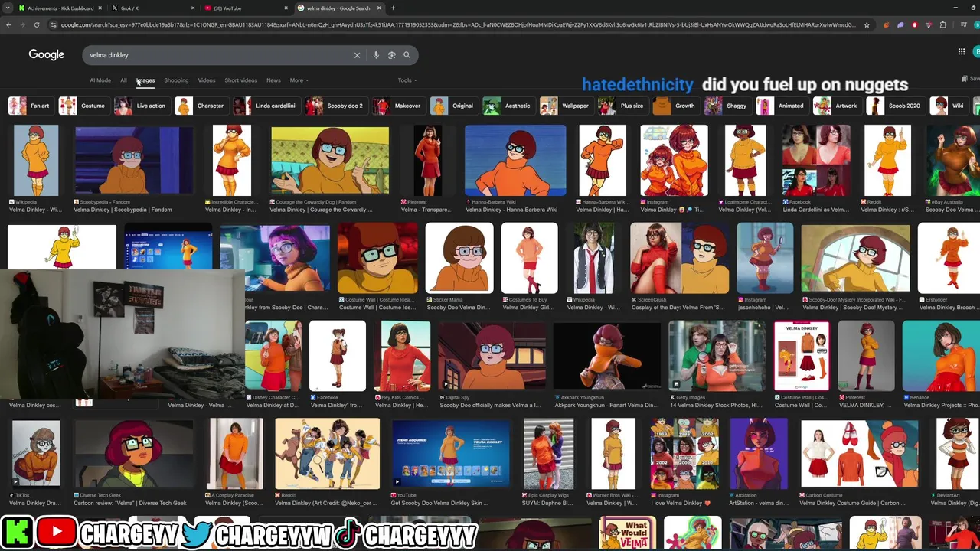Viewport: 980px width, 551px height.
Task: Switch to the Achievements - Kick Dashboard tab
Action: click(60, 8)
